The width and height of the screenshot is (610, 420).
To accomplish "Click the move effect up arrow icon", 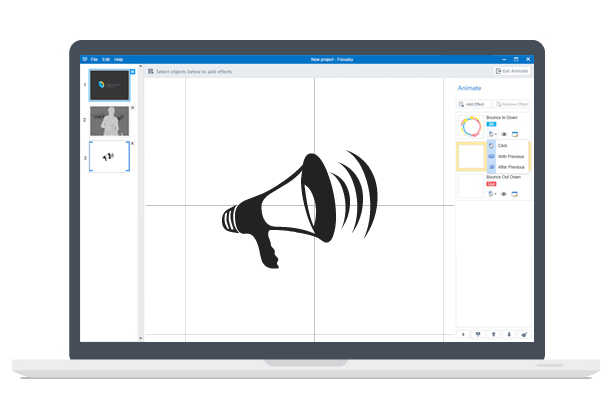I will coord(493,335).
